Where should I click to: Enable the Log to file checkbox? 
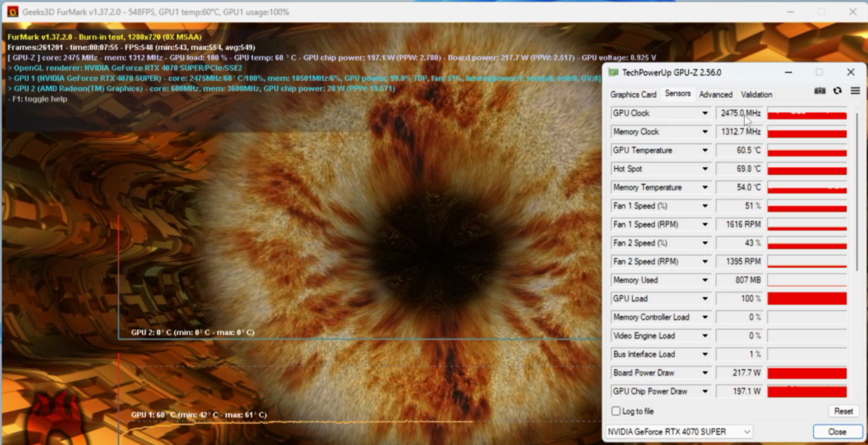[x=616, y=411]
